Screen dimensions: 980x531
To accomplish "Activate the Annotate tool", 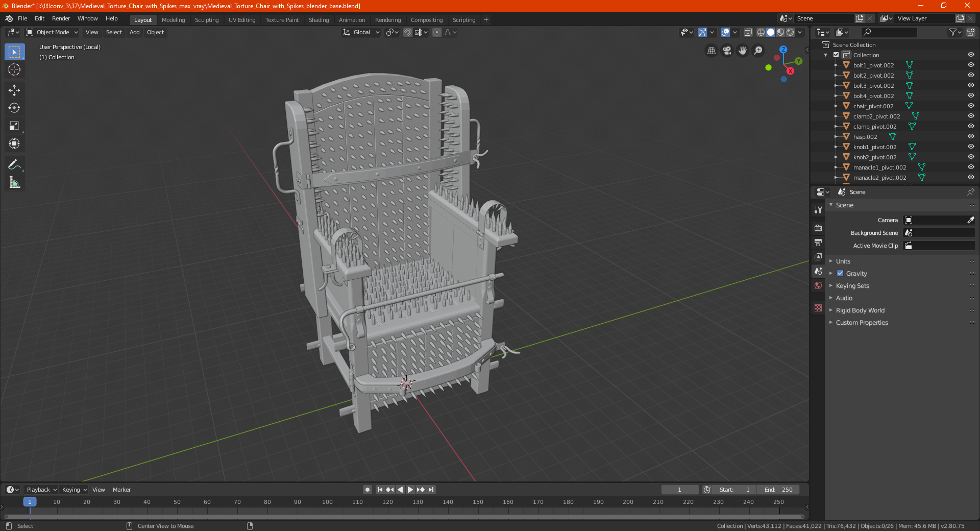I will point(14,164).
